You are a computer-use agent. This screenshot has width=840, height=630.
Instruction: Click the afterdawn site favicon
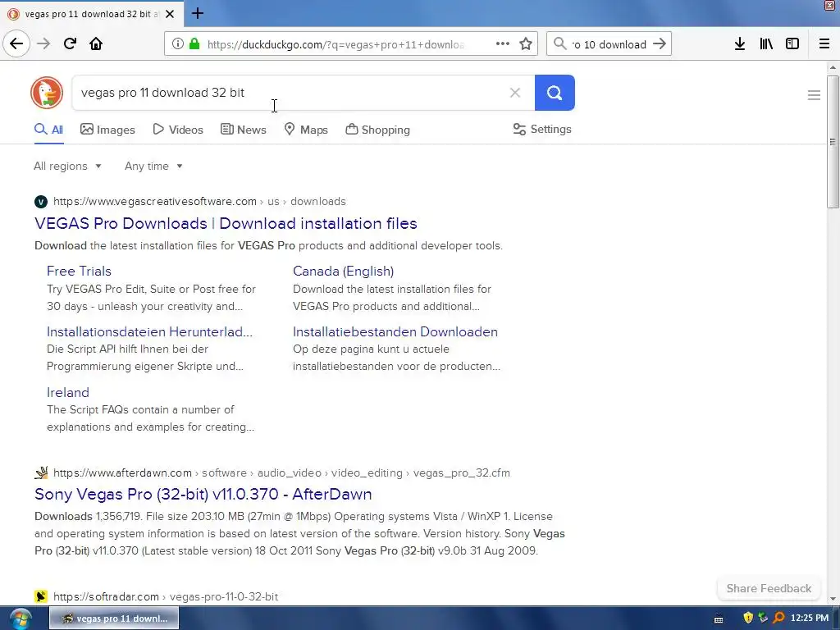pyautogui.click(x=41, y=472)
